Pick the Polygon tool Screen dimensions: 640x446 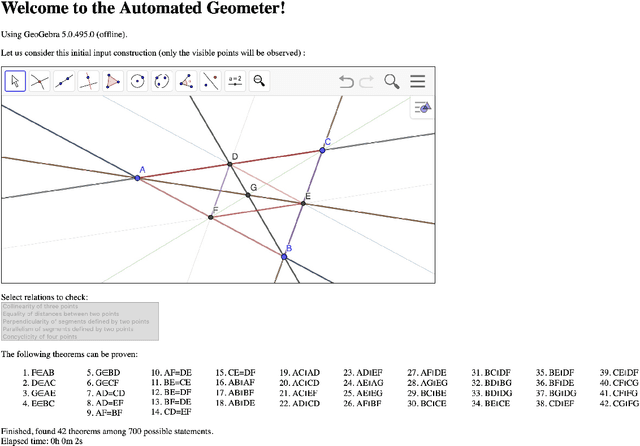[x=113, y=82]
